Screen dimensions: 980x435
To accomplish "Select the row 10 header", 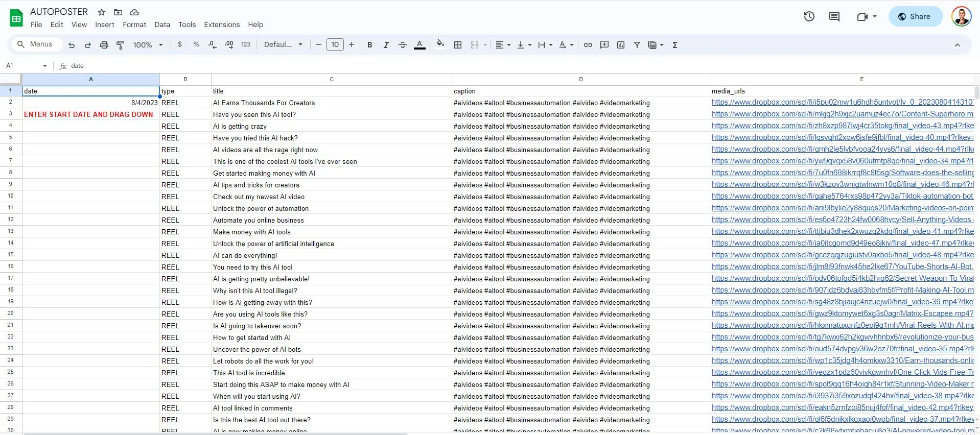I will click(11, 196).
